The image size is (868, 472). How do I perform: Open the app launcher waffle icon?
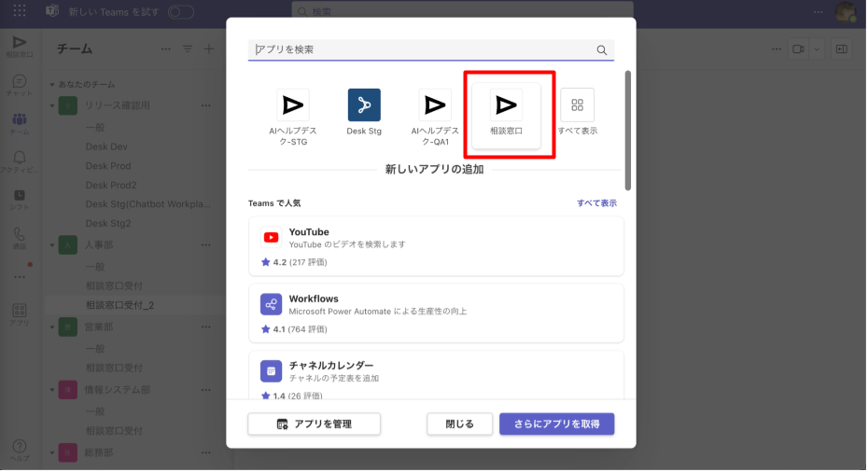[20, 11]
